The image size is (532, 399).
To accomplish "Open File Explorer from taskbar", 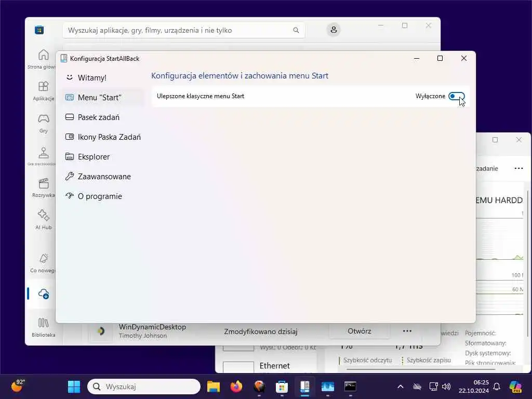I will tap(214, 387).
